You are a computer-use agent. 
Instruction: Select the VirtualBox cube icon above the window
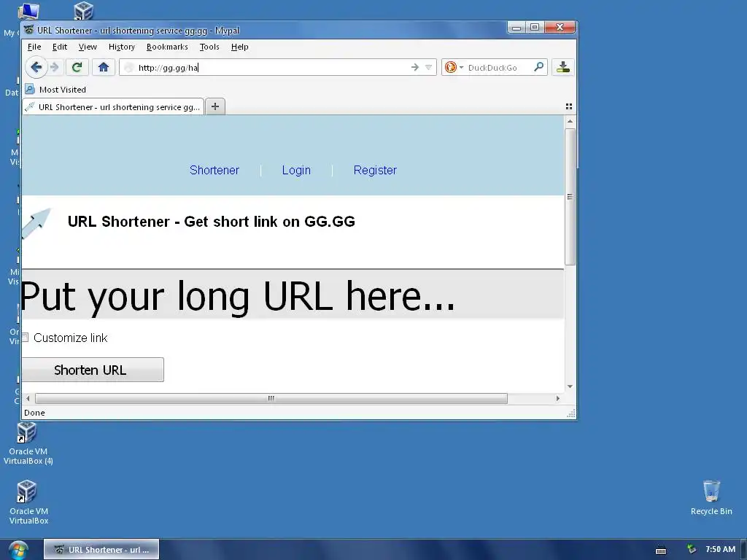coord(84,10)
